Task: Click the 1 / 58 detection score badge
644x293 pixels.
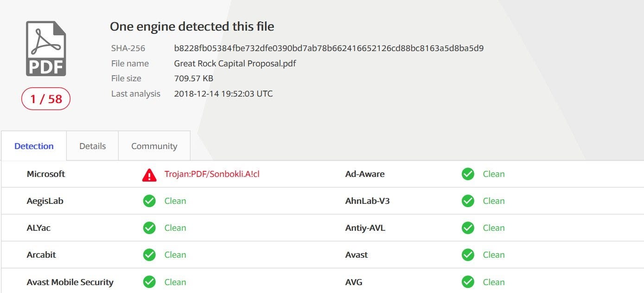Action: tap(46, 99)
